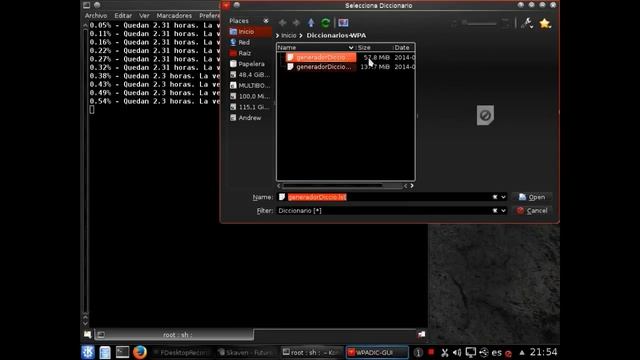The image size is (640, 360).
Task: Click the Diccionarios-WPA breadcrumb
Action: (x=336, y=36)
